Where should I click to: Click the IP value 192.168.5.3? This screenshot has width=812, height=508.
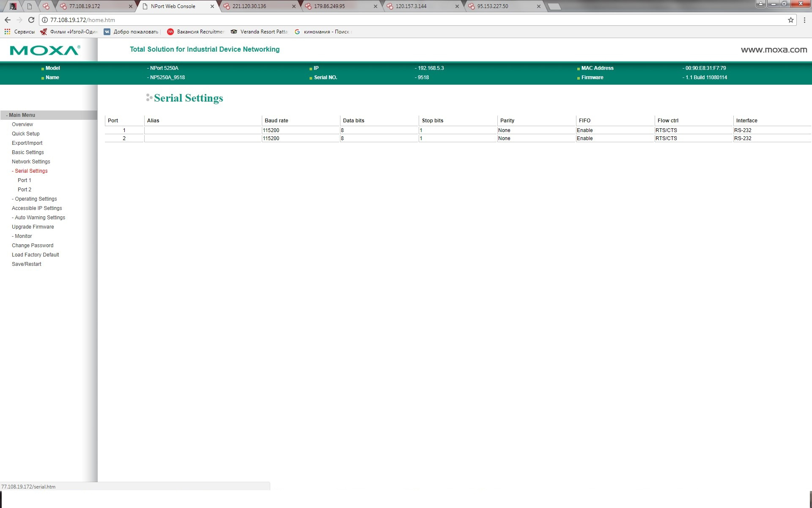[x=431, y=68]
